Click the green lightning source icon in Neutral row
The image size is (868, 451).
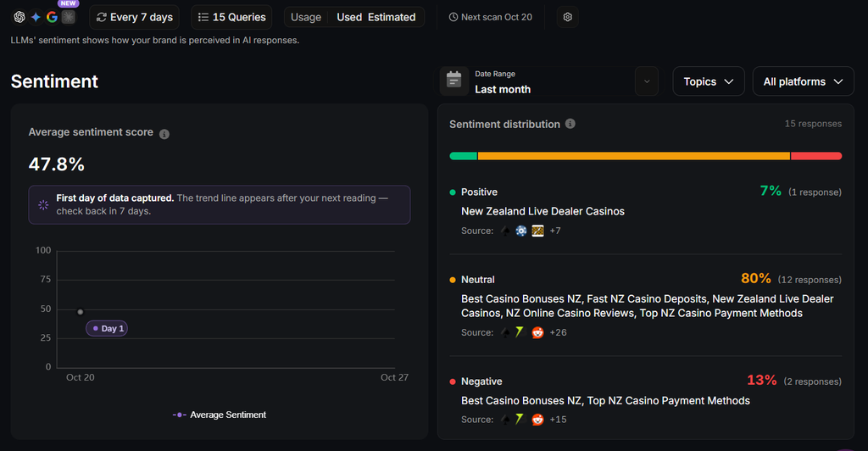pyautogui.click(x=520, y=332)
